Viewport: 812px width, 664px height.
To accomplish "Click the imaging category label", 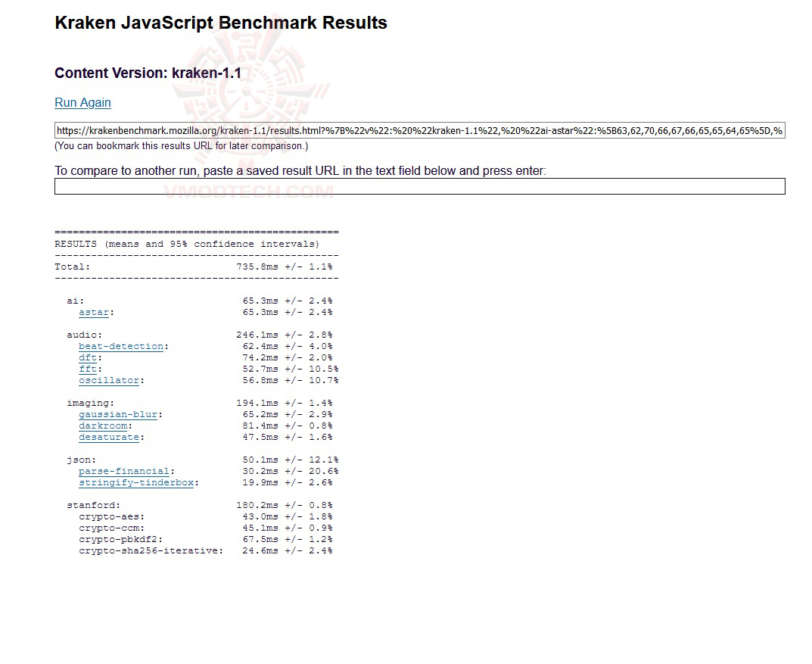I will (x=91, y=404).
